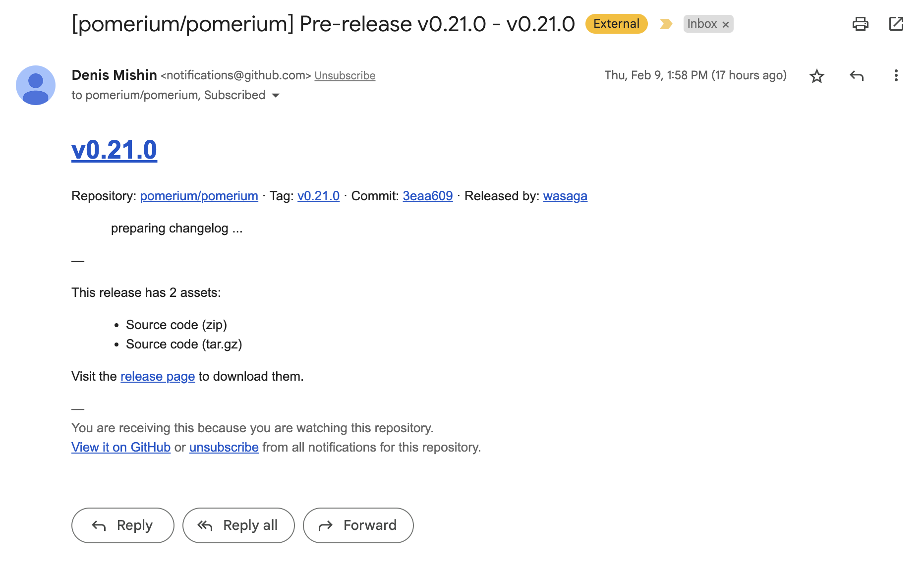Viewport: 924px width, 575px height.
Task: Select the Inbox label tag
Action: coord(702,23)
